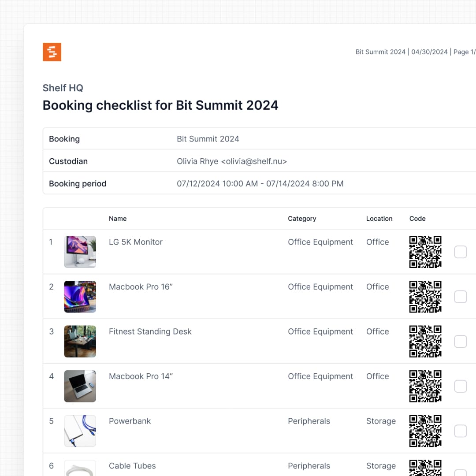This screenshot has height=476, width=476.
Task: Click the orange Shelf logo icon
Action: (52, 52)
